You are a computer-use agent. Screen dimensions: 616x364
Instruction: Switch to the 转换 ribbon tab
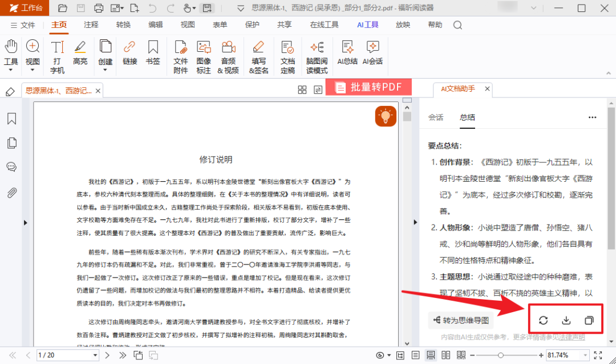123,24
